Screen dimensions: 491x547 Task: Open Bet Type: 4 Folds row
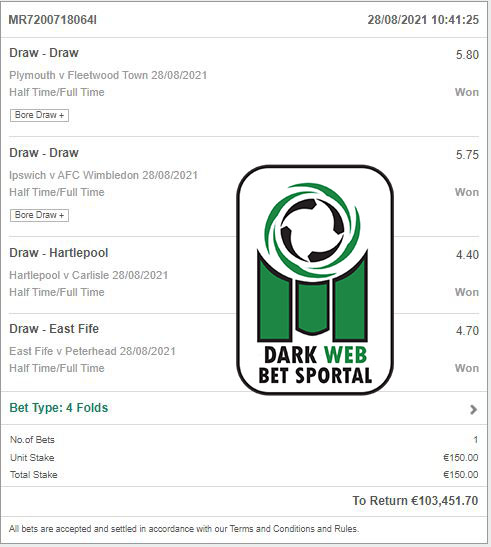pyautogui.click(x=244, y=408)
